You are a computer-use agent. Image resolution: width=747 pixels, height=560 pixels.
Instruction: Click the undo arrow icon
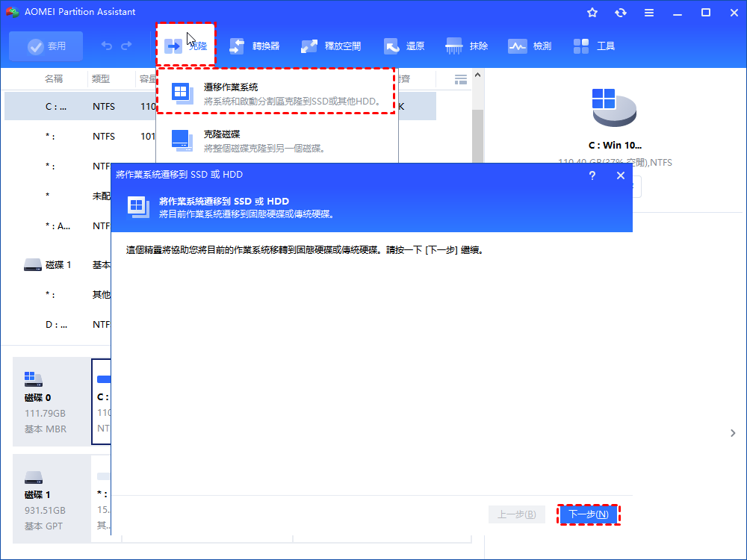(107, 46)
